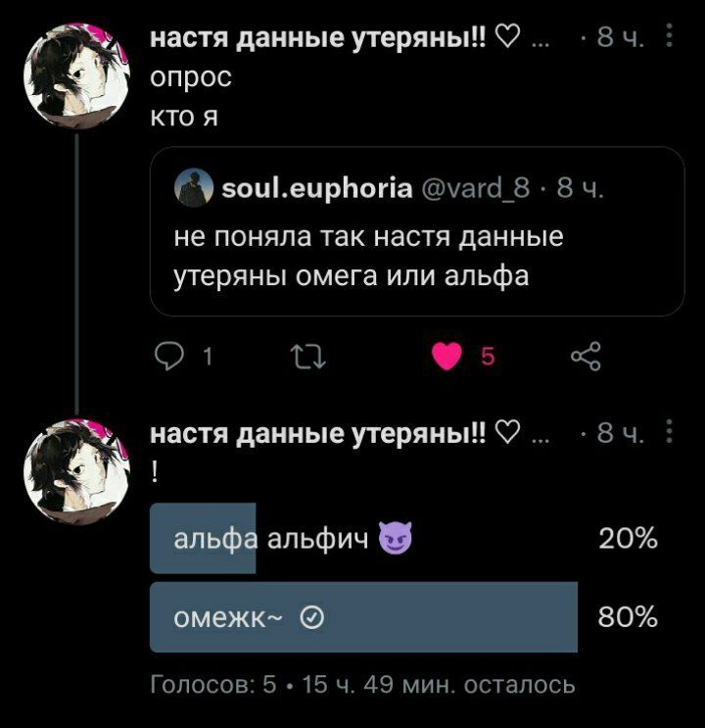Screen dimensions: 705x728
Task: Share the first tweet
Action: [586, 356]
